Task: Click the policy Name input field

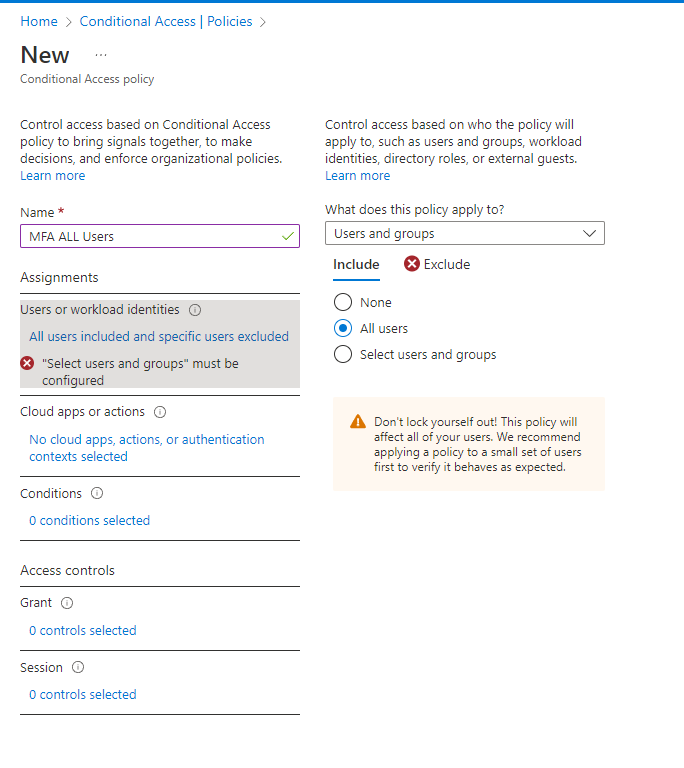Action: (160, 236)
